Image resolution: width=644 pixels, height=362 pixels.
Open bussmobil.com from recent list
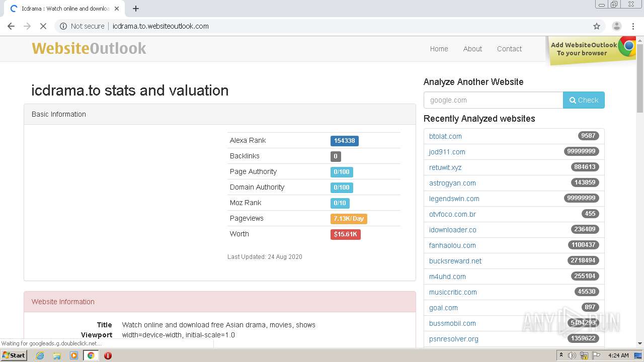[452, 323]
